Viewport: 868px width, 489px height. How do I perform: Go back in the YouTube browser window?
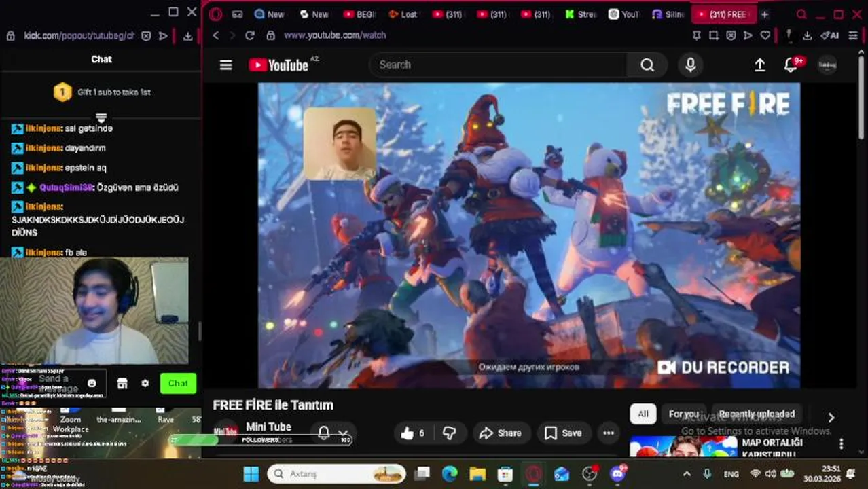click(x=217, y=35)
